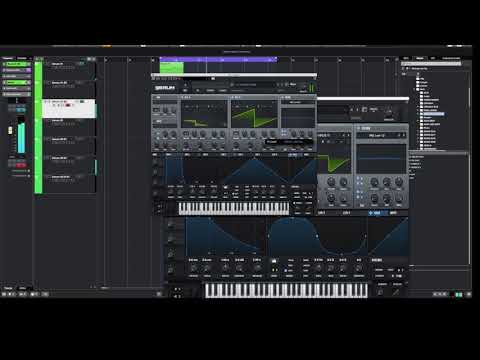Click the cyan level meter in the inspector

21,137
